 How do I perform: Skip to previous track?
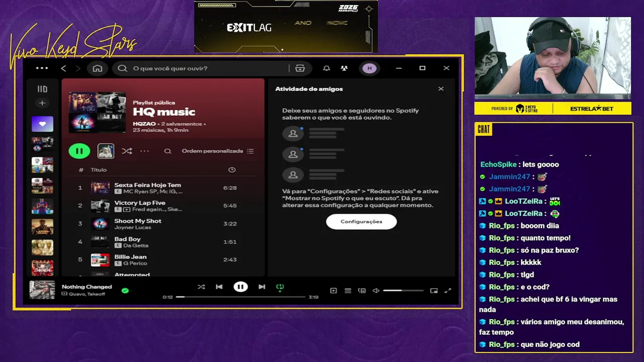(x=219, y=287)
